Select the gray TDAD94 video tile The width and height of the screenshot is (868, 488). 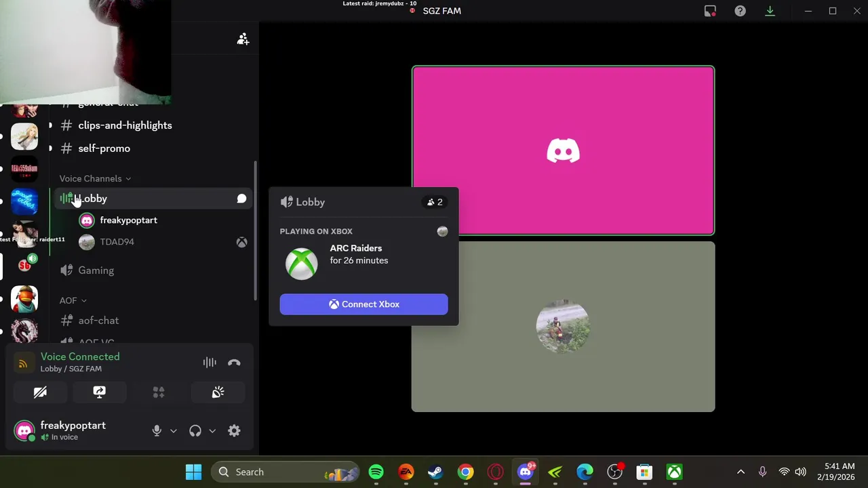(x=563, y=327)
